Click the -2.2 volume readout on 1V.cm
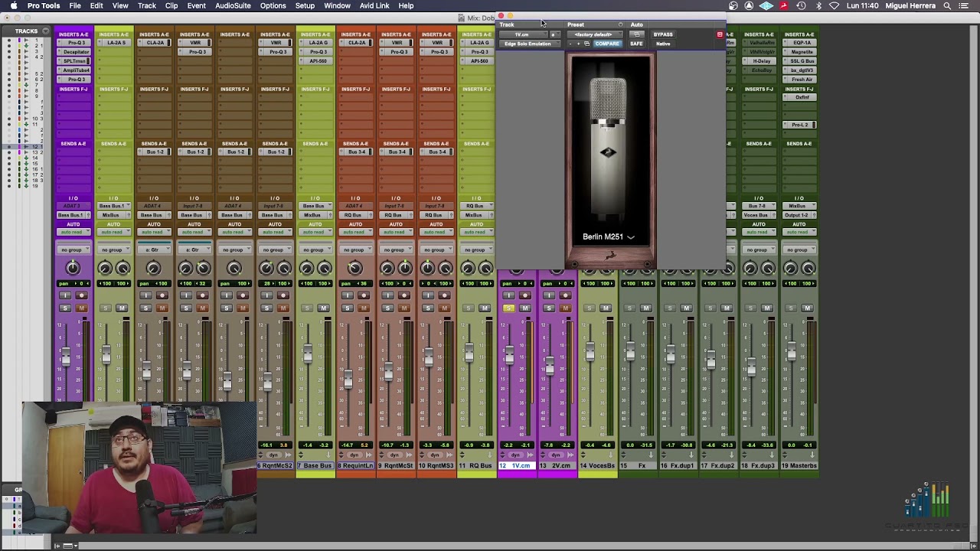This screenshot has width=980, height=551. click(x=508, y=445)
